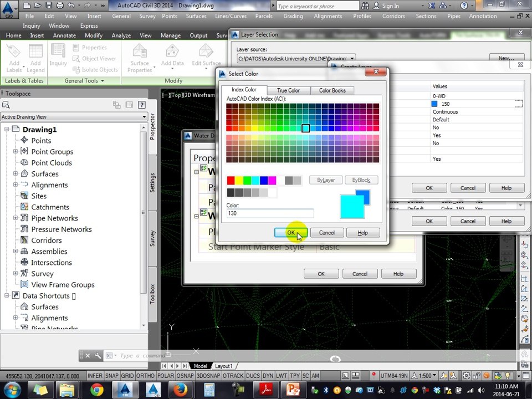The image size is (532, 399).
Task: Toggle OTRACK in the status bar
Action: coord(233,376)
